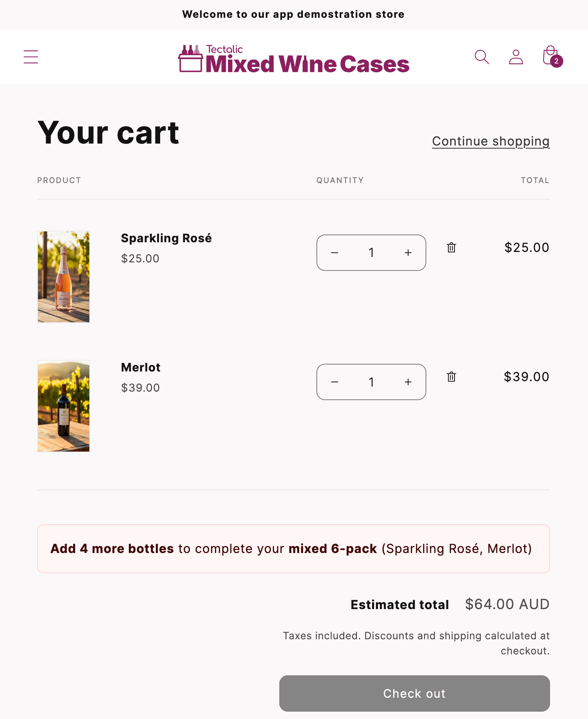This screenshot has width=588, height=719.
Task: Click the Sparkling Rosé bottle thumbnail
Action: pyautogui.click(x=63, y=277)
